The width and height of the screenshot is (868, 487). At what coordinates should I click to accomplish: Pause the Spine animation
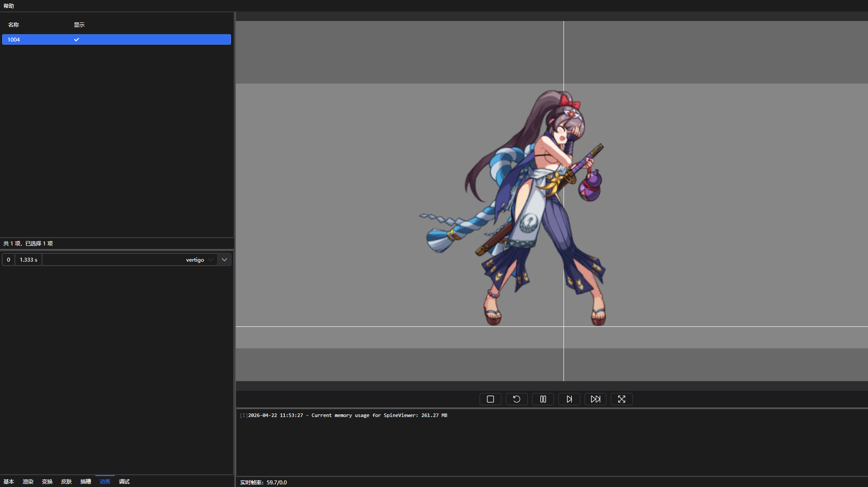[x=542, y=399]
